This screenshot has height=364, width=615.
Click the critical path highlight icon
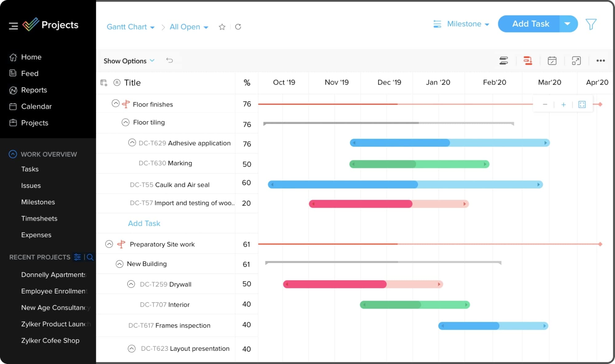[528, 60]
